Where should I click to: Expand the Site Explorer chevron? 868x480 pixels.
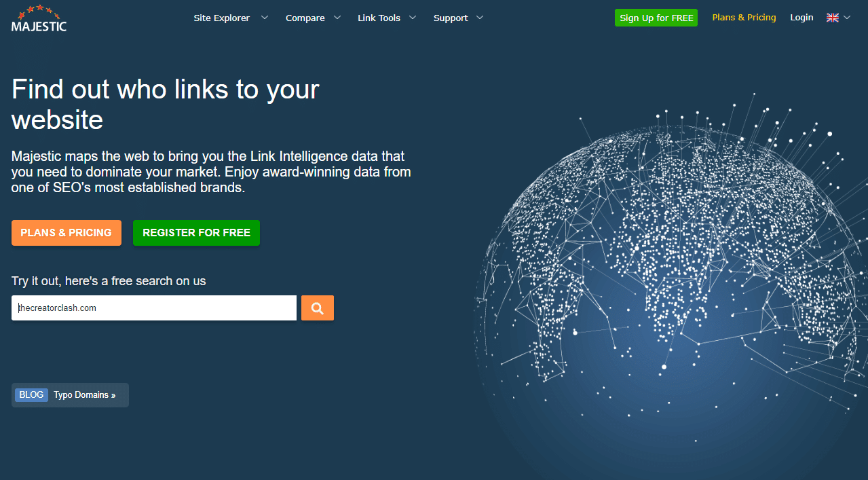click(265, 18)
